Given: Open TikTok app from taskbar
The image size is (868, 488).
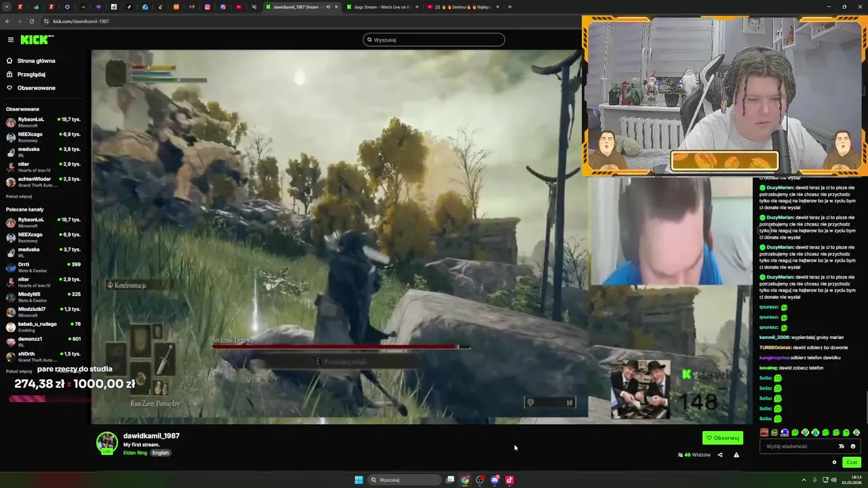Looking at the screenshot, I should click(509, 480).
